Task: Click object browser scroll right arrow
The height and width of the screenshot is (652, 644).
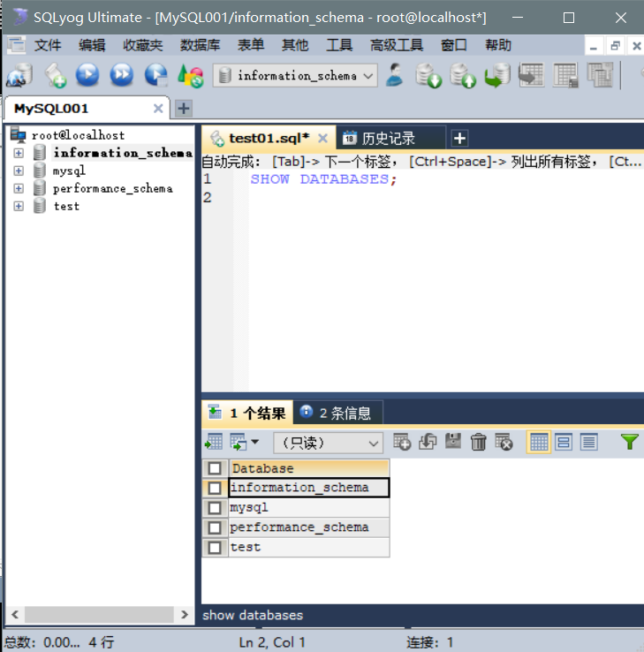Action: [185, 615]
